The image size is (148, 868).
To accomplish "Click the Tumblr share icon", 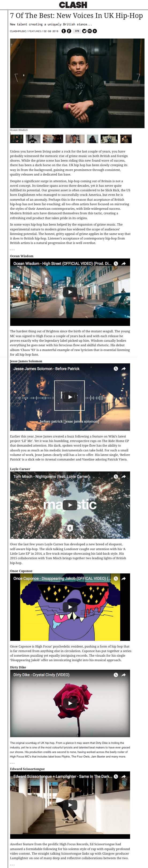I will (64, 31).
